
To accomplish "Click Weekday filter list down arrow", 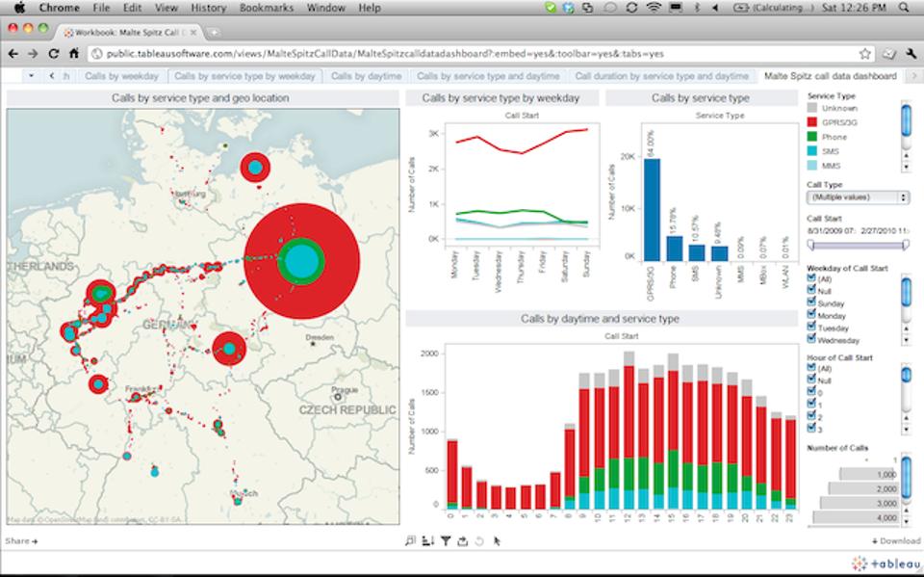I will pyautogui.click(x=906, y=340).
